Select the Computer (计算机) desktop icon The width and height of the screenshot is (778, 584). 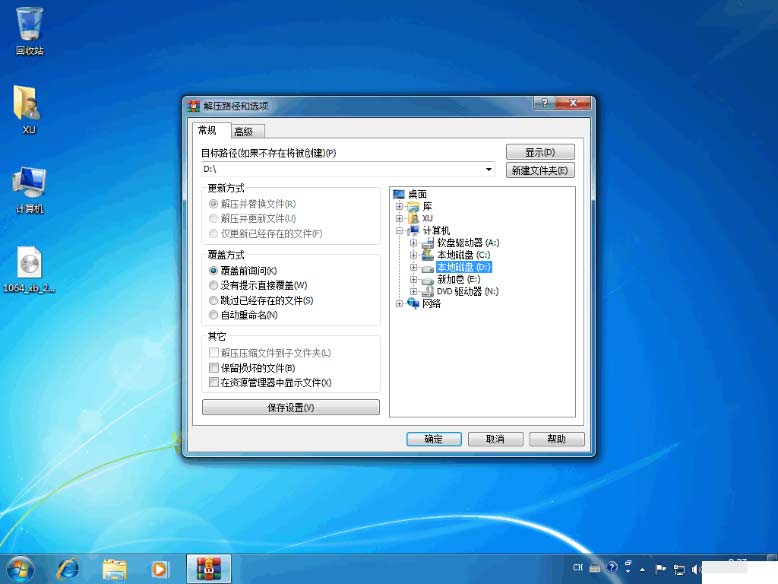29,190
